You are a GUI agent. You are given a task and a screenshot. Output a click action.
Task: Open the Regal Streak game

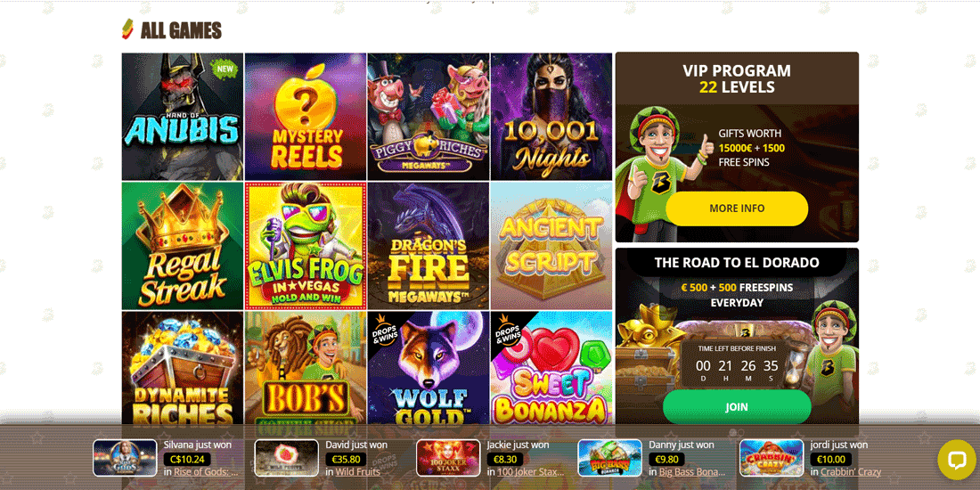(183, 246)
